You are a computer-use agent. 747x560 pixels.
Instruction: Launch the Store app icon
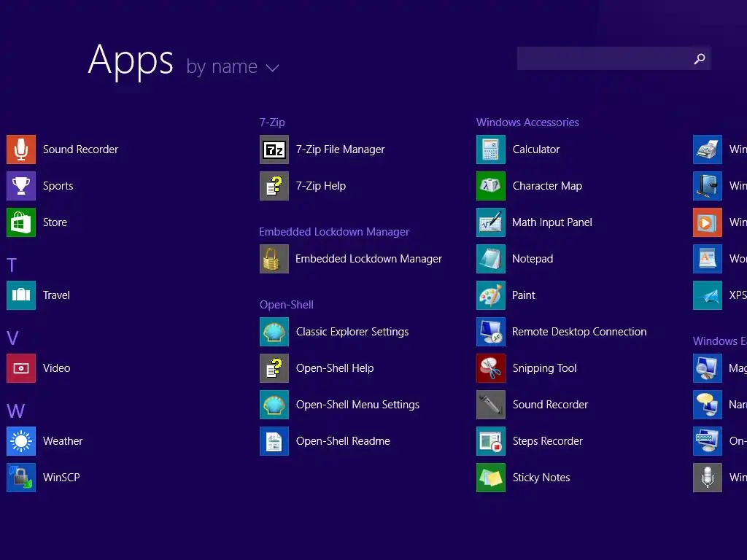pyautogui.click(x=21, y=222)
